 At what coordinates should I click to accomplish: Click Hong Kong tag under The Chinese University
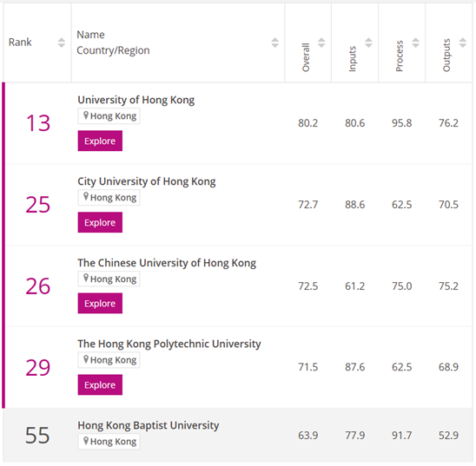[109, 279]
